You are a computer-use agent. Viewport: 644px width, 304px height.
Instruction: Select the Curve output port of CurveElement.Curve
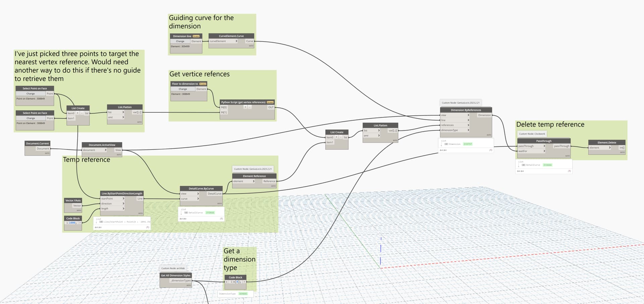point(250,41)
